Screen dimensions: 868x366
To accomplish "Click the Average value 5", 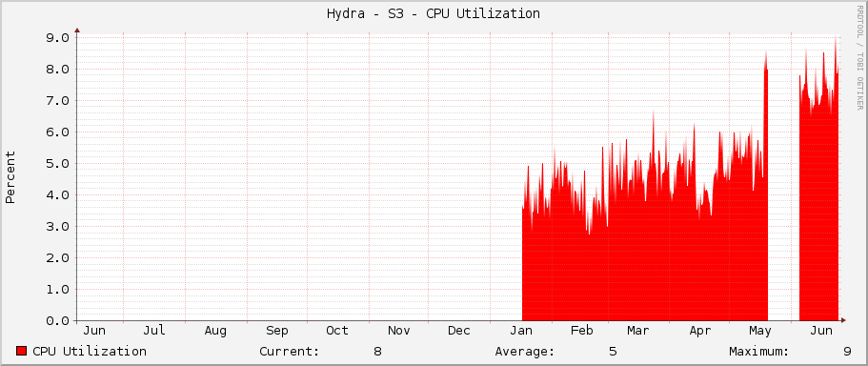I will point(613,351).
